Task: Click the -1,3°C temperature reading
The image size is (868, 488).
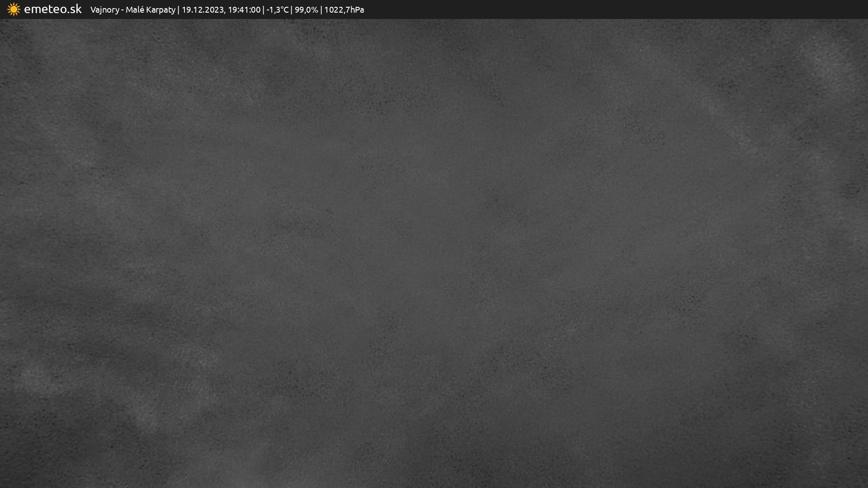Action: pyautogui.click(x=277, y=10)
